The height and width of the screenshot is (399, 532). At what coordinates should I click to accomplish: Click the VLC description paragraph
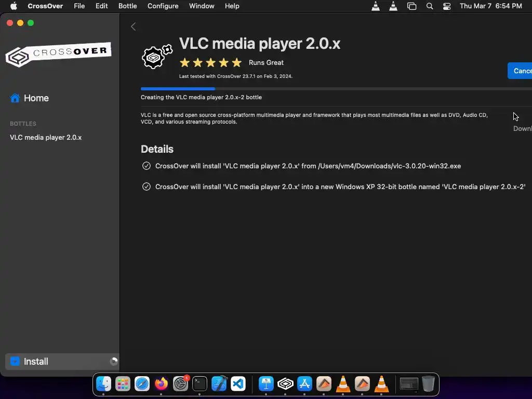click(314, 118)
